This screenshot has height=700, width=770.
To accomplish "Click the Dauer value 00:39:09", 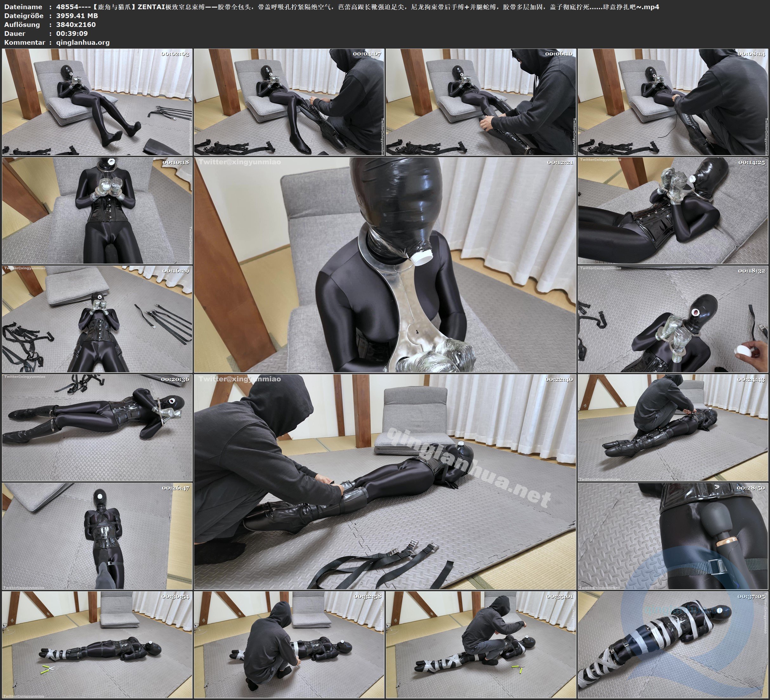I will pyautogui.click(x=72, y=33).
